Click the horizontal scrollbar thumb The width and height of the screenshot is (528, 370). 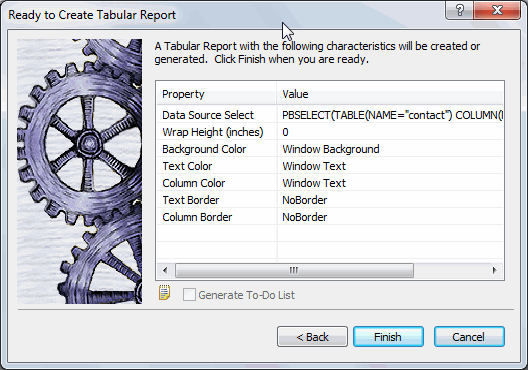click(x=294, y=270)
